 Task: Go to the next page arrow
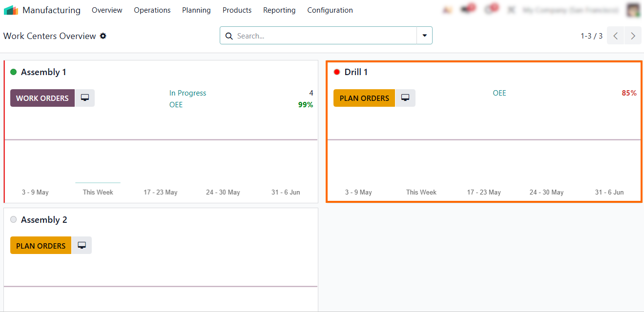click(x=633, y=36)
